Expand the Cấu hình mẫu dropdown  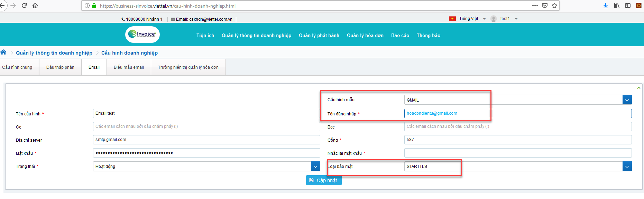coord(627,100)
